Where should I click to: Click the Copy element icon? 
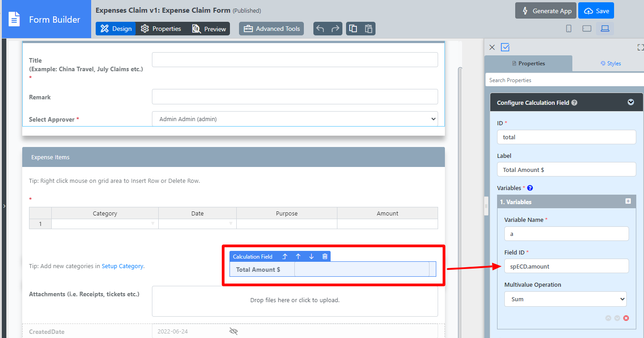pos(353,29)
